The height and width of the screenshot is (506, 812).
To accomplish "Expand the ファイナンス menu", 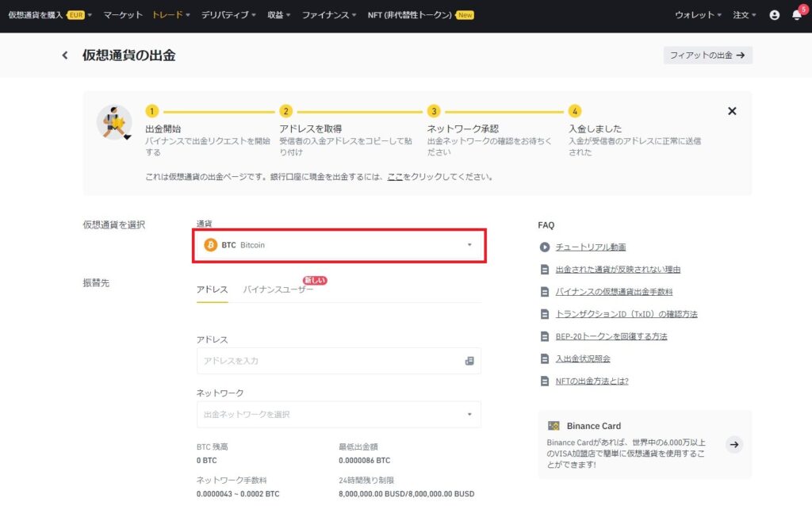I will [x=329, y=15].
